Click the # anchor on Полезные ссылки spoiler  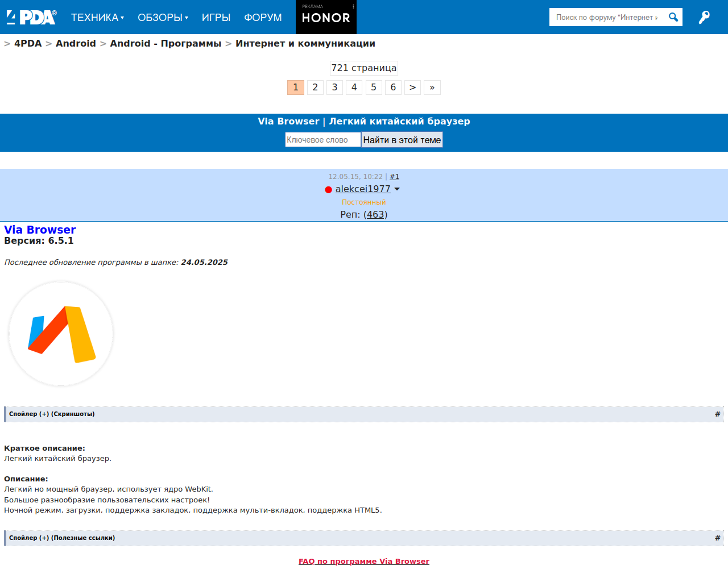coord(717,538)
